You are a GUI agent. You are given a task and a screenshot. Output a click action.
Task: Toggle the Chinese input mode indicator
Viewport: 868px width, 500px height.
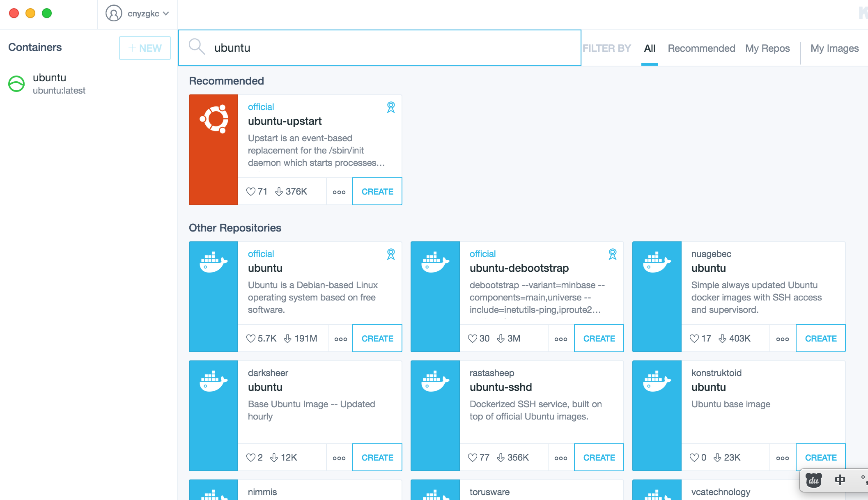(x=840, y=480)
